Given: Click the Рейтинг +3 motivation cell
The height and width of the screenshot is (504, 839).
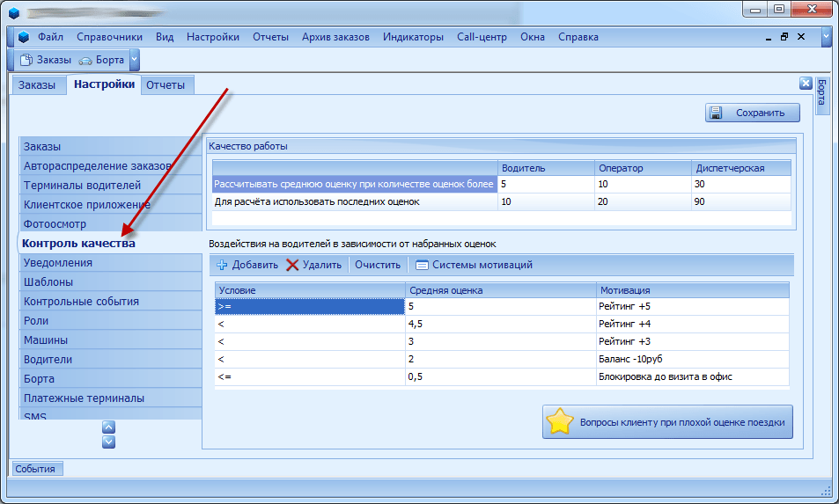Looking at the screenshot, I should tap(692, 341).
